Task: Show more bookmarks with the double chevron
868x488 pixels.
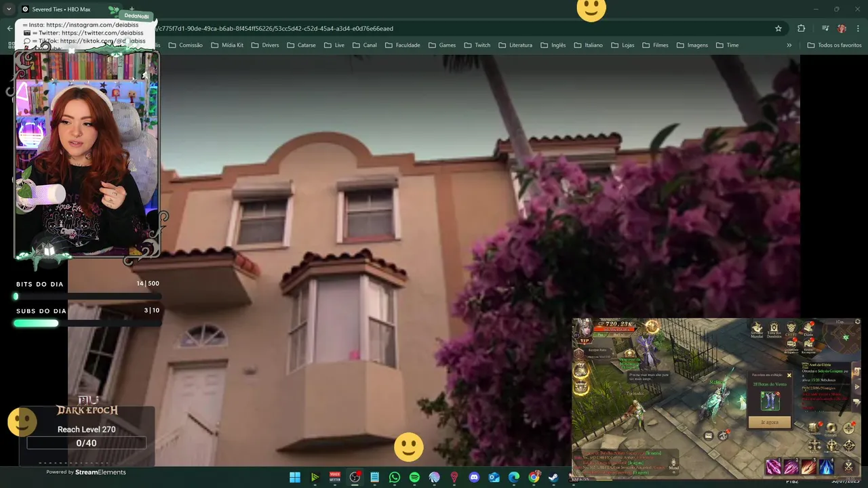Action: [789, 45]
